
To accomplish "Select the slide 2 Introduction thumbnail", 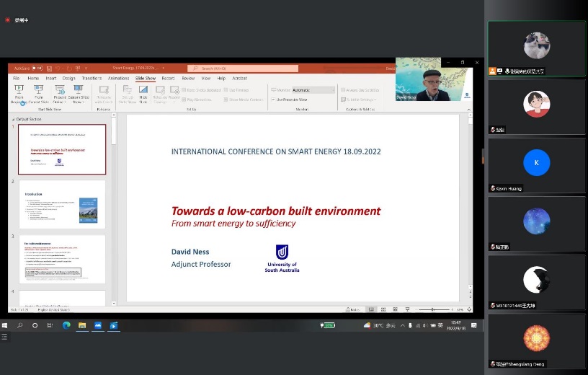I will pos(62,205).
